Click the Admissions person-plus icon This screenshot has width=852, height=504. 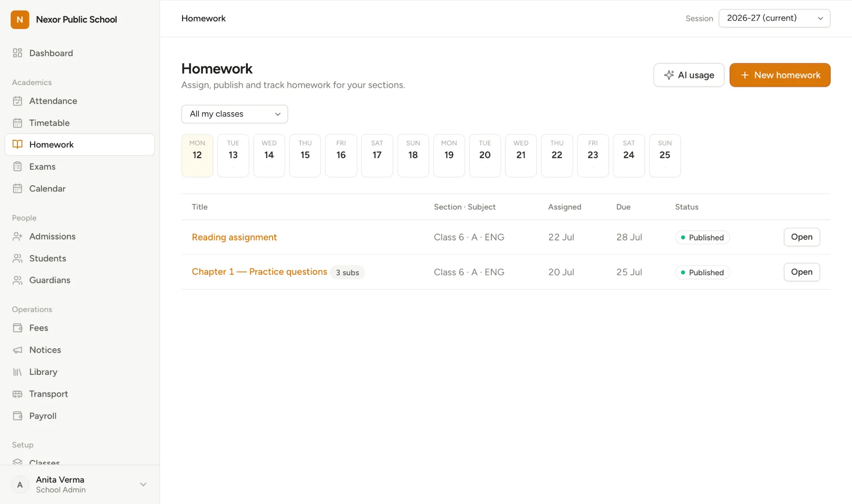[17, 237]
